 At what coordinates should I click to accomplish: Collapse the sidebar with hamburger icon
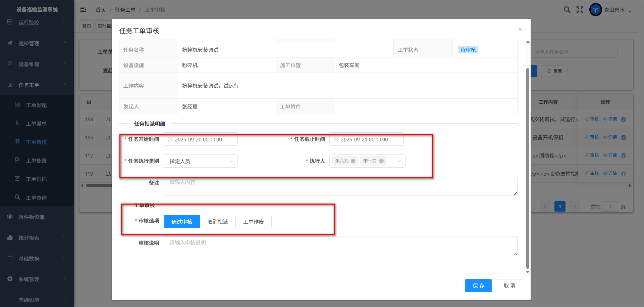83,10
